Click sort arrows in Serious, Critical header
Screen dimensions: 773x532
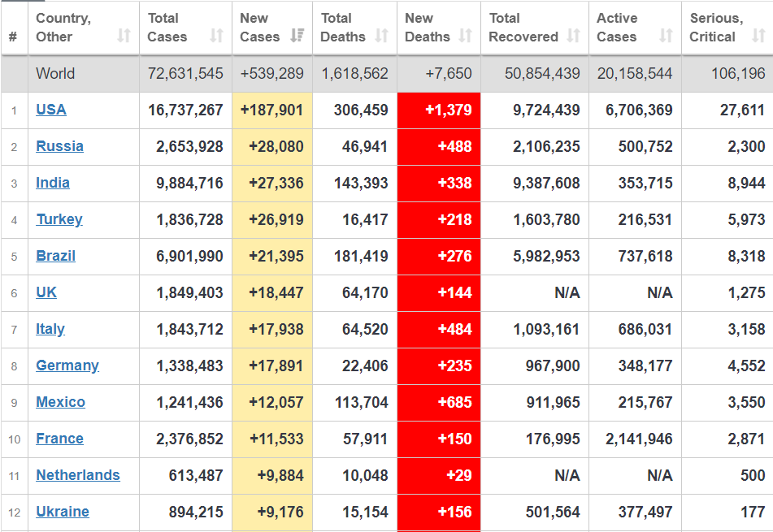(x=758, y=36)
